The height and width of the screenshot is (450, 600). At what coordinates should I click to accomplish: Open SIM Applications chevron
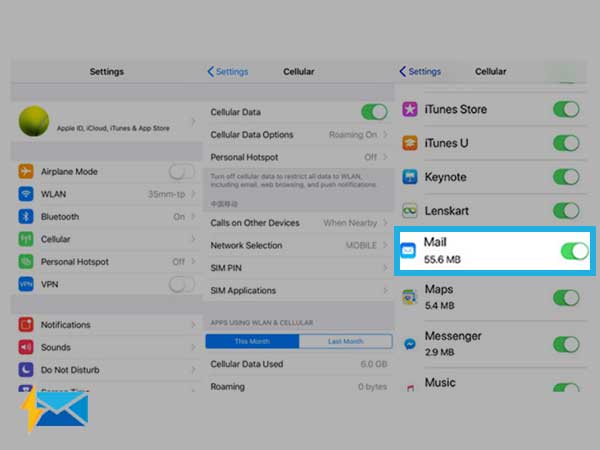[385, 290]
